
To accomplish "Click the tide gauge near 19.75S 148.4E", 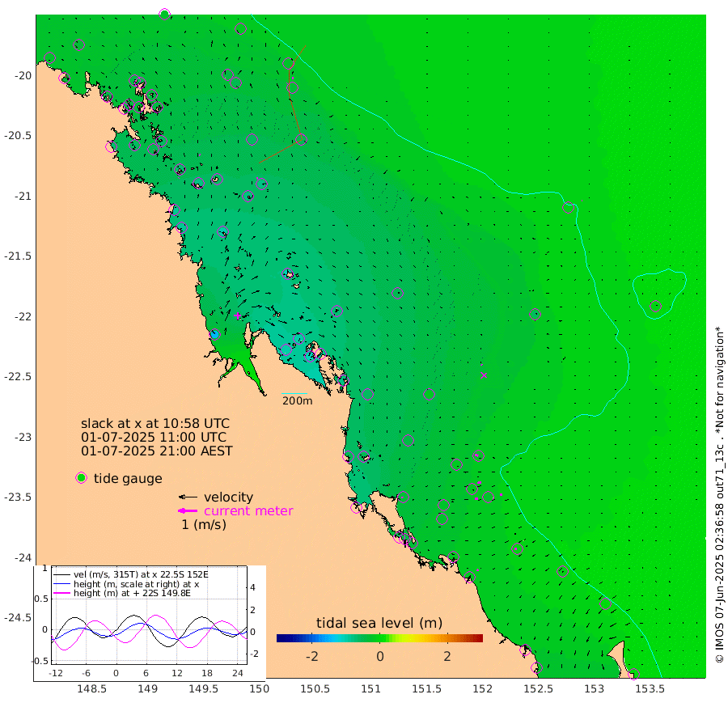I will (79, 44).
